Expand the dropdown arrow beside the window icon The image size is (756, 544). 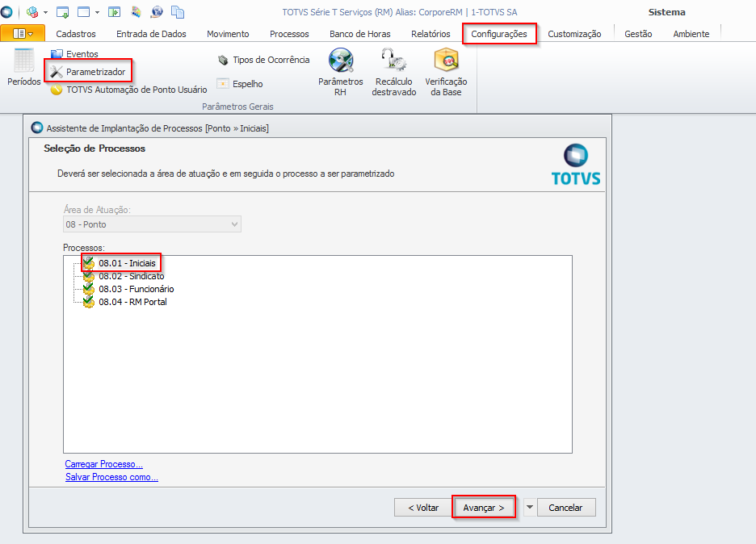tap(97, 12)
